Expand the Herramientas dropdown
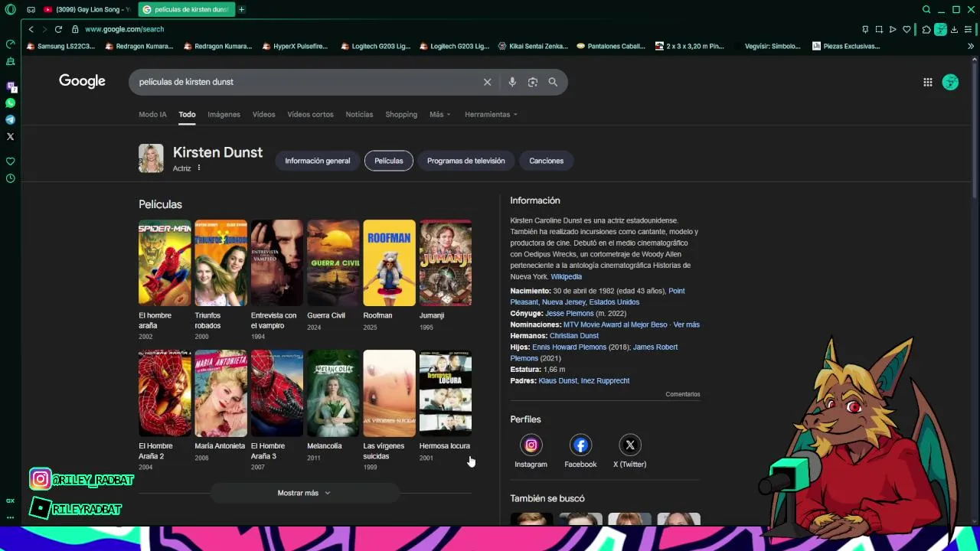The image size is (980, 551). (x=491, y=115)
